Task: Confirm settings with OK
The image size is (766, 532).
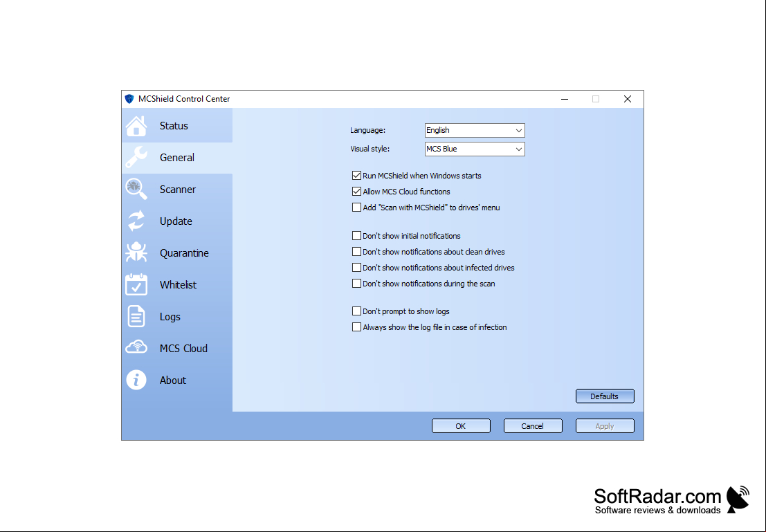Action: pos(461,426)
